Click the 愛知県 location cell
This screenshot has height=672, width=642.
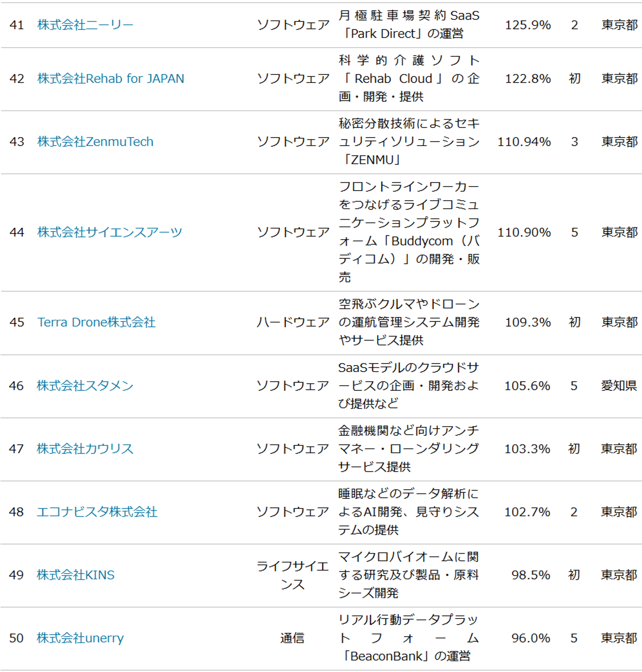tap(619, 386)
